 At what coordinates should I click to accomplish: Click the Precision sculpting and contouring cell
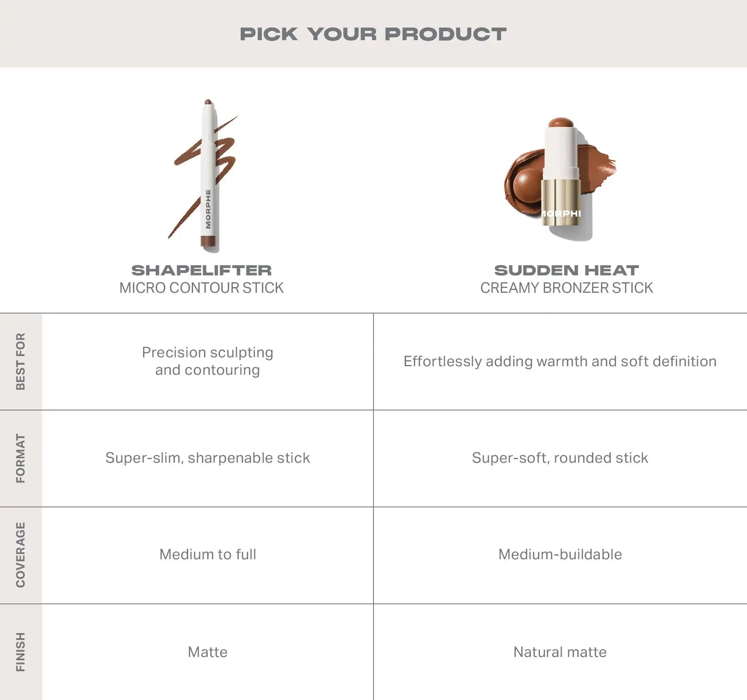(x=208, y=361)
